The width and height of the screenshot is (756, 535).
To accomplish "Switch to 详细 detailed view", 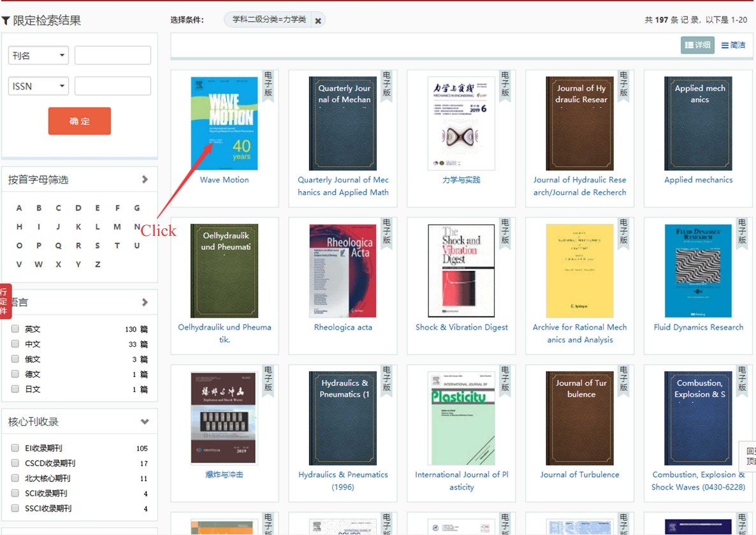I will 697,45.
